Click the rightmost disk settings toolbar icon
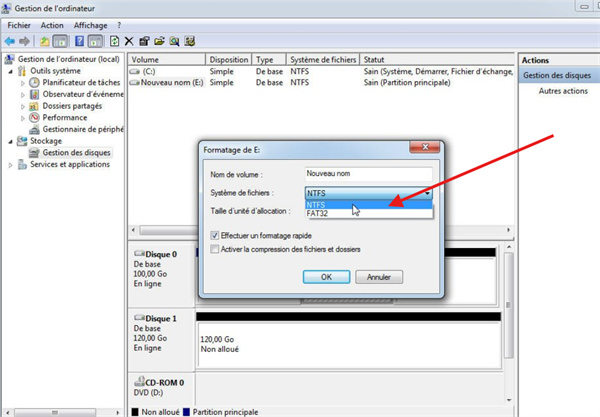Image resolution: width=600 pixels, height=417 pixels. click(x=190, y=41)
